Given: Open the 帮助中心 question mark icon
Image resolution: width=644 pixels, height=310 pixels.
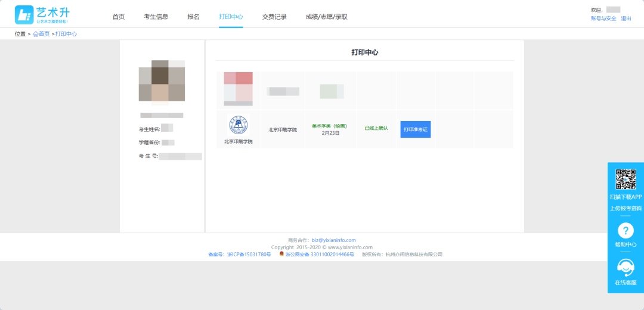Looking at the screenshot, I should pyautogui.click(x=626, y=230).
